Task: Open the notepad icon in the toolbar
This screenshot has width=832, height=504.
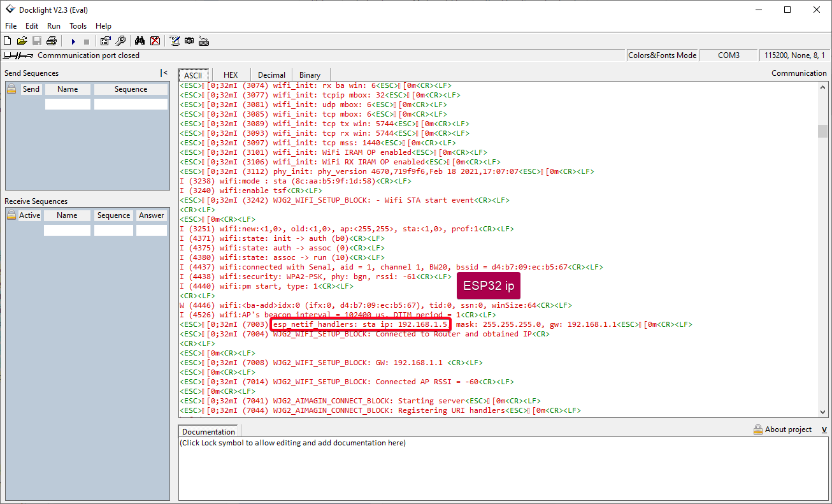Action: (x=175, y=41)
